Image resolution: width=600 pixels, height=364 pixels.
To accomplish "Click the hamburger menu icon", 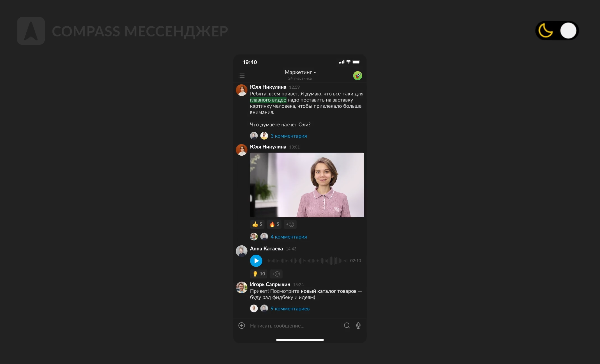I will [242, 75].
